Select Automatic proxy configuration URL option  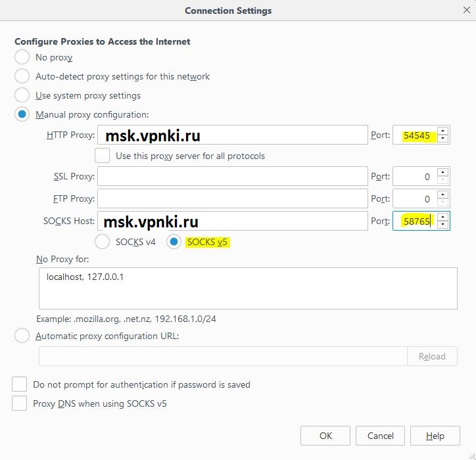tap(22, 336)
